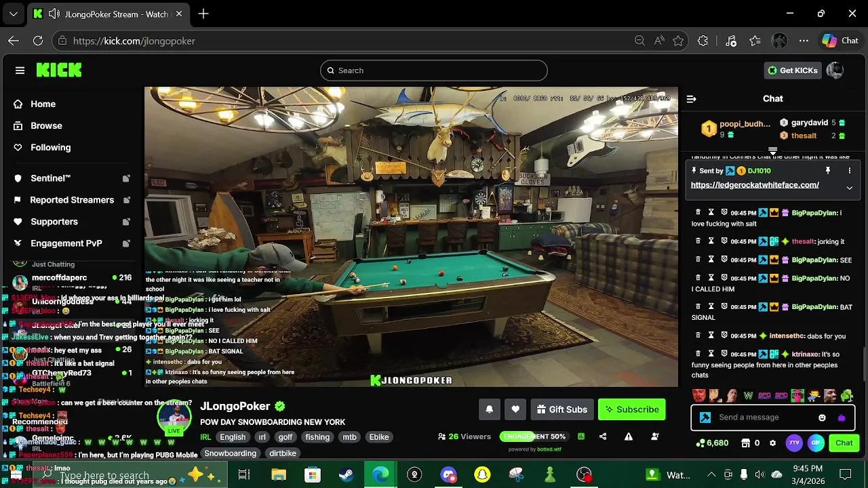This screenshot has height=488, width=868.
Task: Open the ledgerockatwhiteface.com link
Action: tap(755, 185)
